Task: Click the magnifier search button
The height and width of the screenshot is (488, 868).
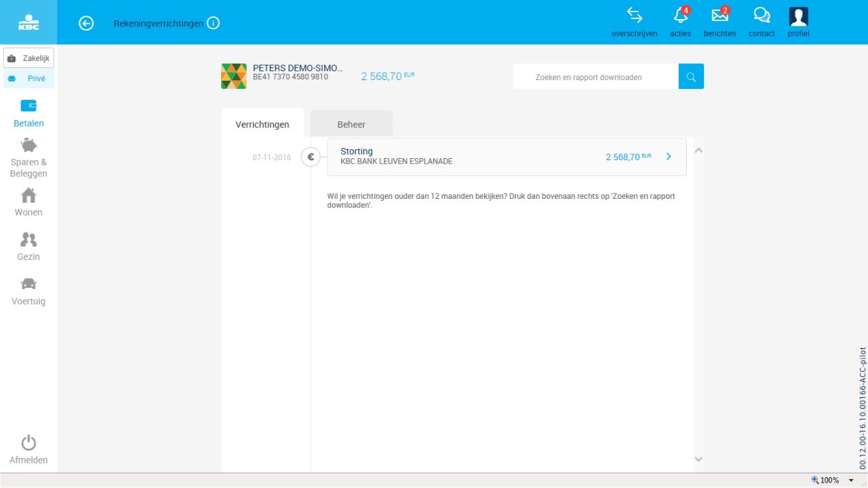Action: pos(691,77)
